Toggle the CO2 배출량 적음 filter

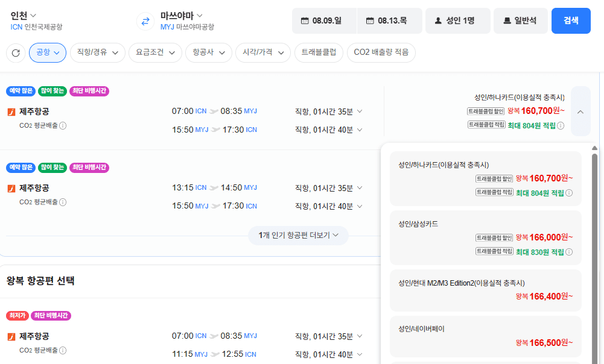(x=381, y=52)
